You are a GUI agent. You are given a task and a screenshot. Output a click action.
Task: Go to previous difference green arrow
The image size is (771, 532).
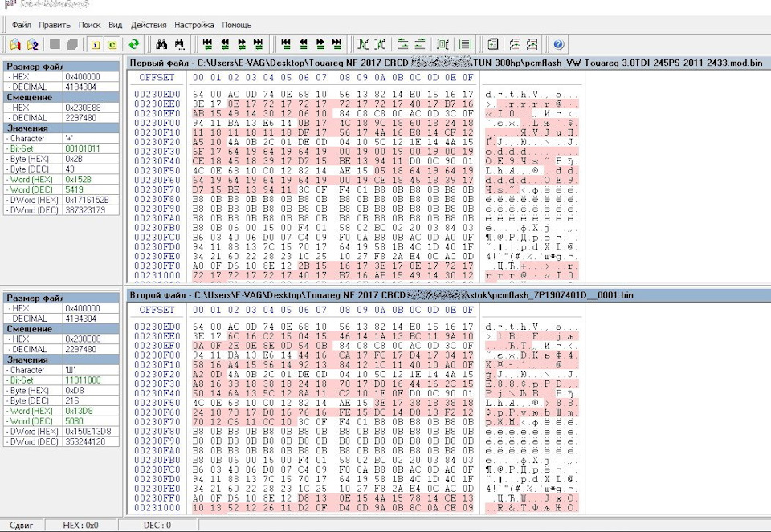point(225,44)
